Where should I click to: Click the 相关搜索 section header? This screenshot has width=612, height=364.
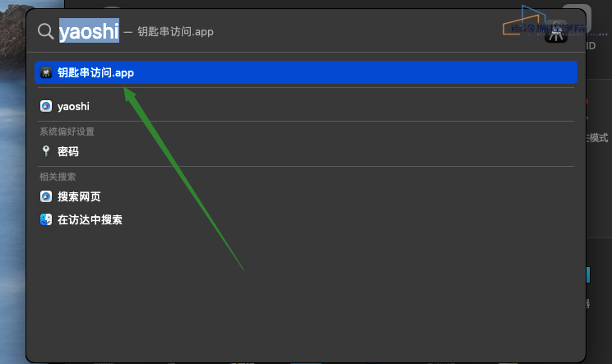point(58,177)
